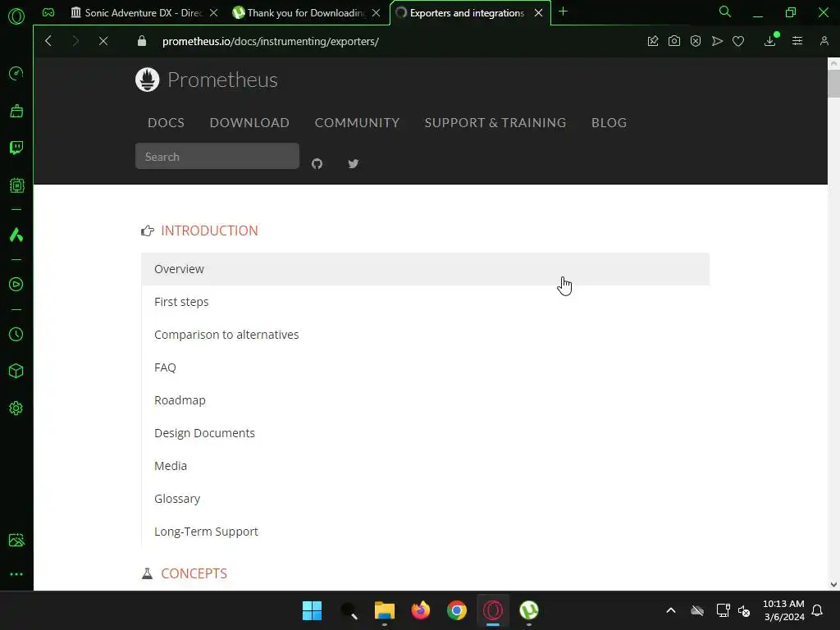This screenshot has width=840, height=630.
Task: Open DOCS navigation menu
Action: [x=166, y=123]
